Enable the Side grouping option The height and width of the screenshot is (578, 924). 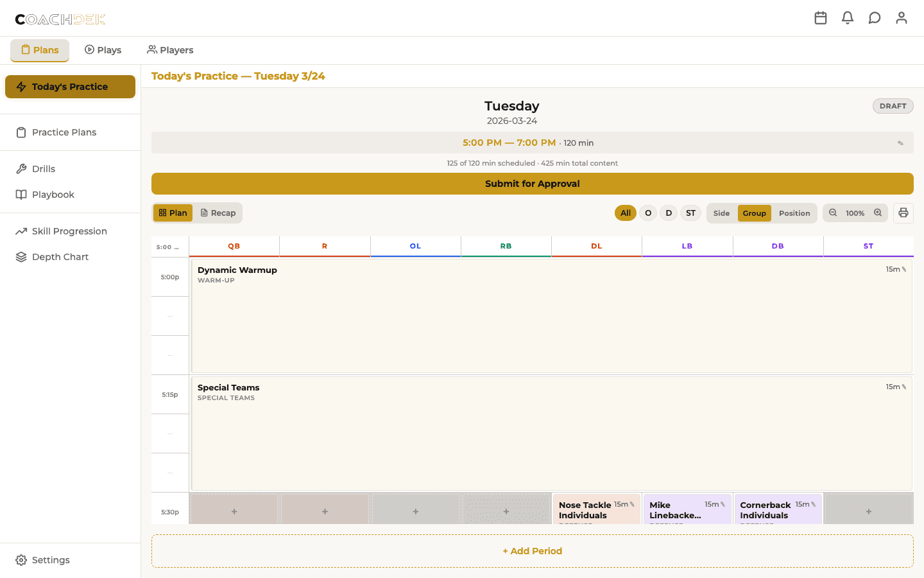click(x=721, y=213)
